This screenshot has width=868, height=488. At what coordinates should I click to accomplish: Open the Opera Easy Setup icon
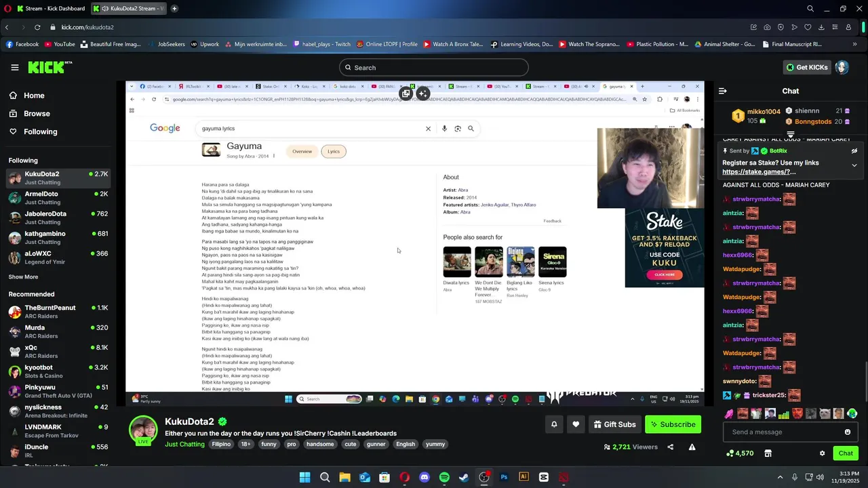click(835, 27)
